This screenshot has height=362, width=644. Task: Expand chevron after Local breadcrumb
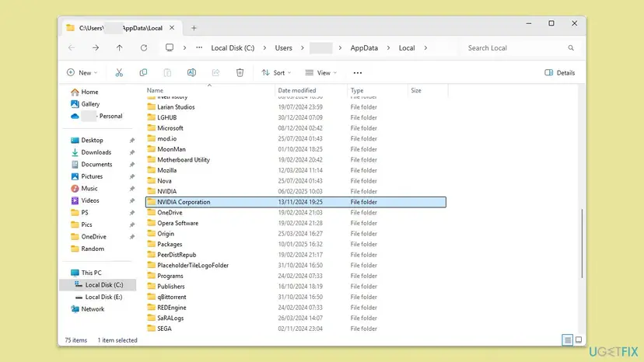[x=425, y=47]
